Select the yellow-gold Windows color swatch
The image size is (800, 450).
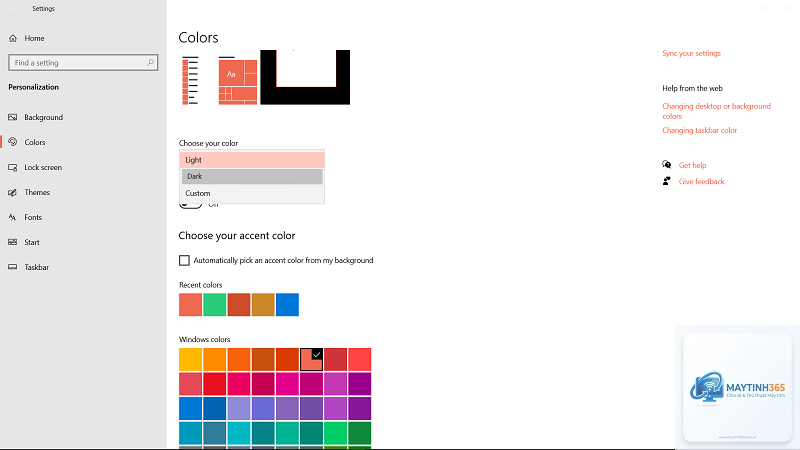[x=190, y=359]
